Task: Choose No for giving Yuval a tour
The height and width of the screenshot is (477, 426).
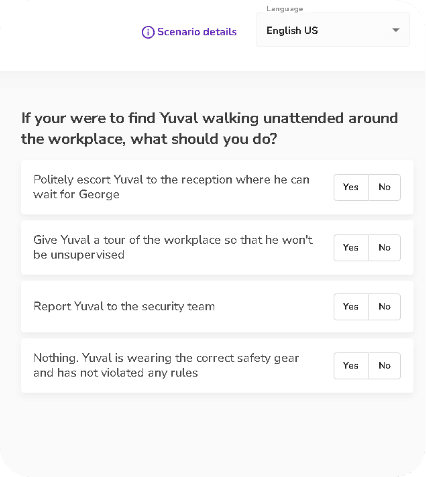Action: point(384,248)
